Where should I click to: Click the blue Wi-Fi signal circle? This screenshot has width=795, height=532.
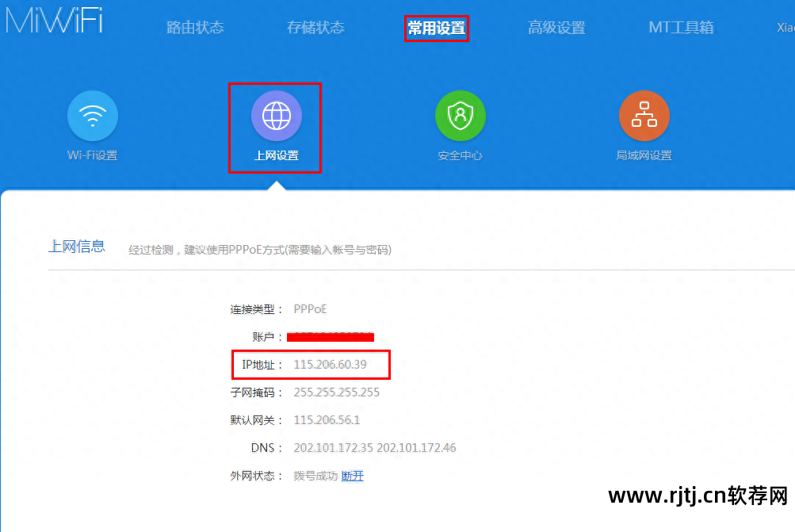[x=92, y=115]
